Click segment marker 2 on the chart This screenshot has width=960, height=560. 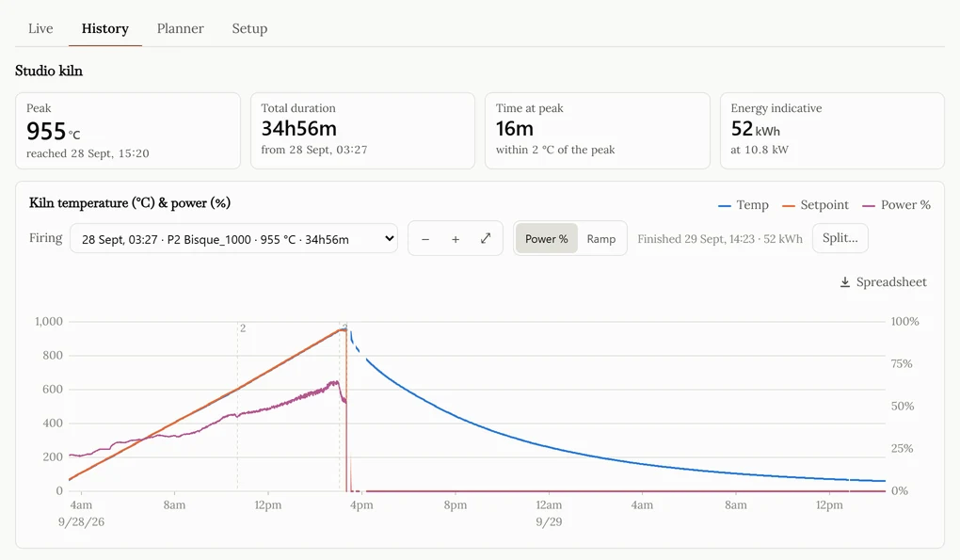pyautogui.click(x=243, y=328)
